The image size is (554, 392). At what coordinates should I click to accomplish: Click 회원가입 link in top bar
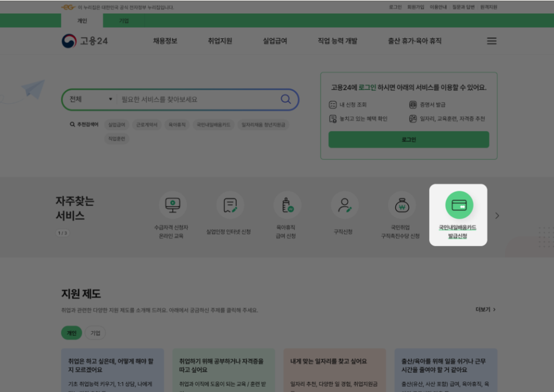416,7
